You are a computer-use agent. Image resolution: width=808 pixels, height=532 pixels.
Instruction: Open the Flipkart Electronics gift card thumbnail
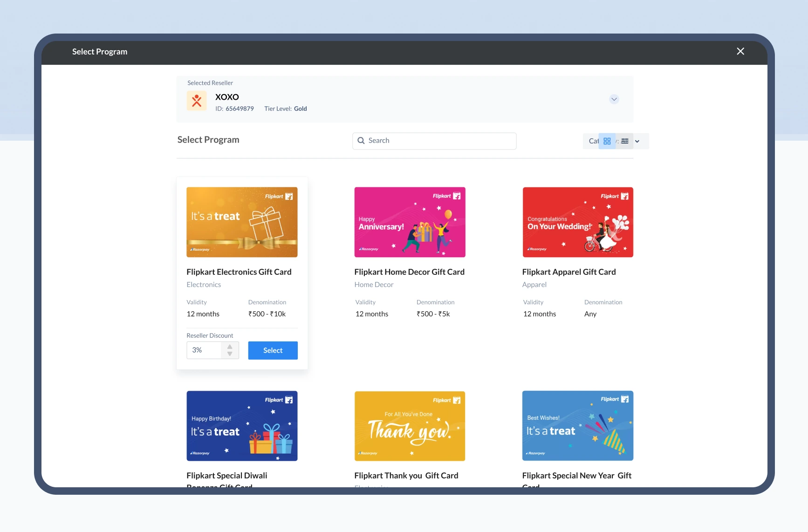(242, 222)
